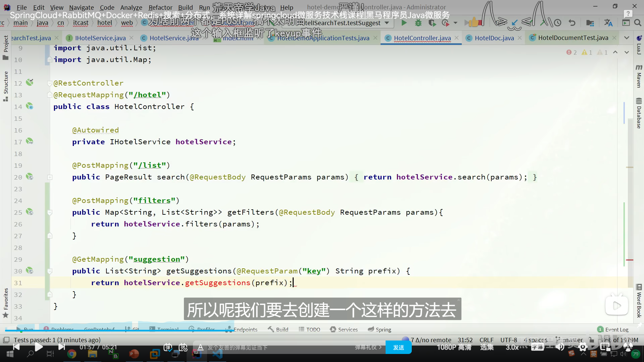Open the Refactor menu
This screenshot has height=362, width=644.
(x=160, y=7)
